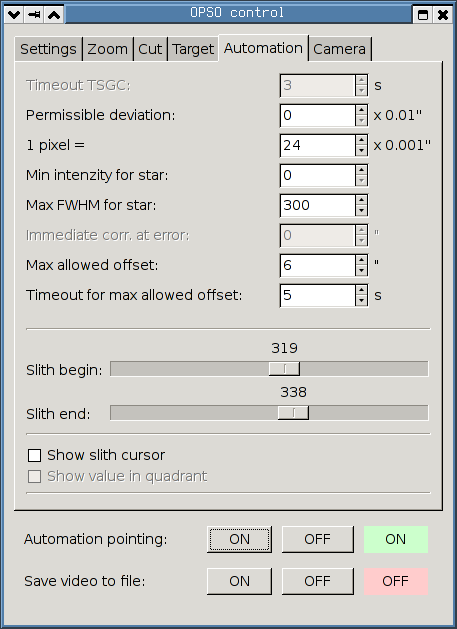Go to the Target tab
This screenshot has width=457, height=629.
(193, 49)
